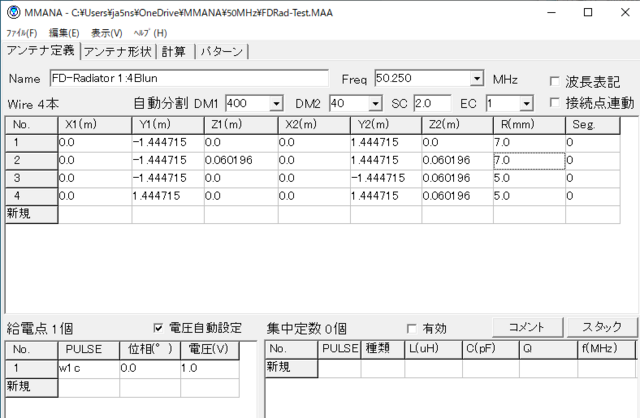Image resolution: width=640 pixels, height=418 pixels.
Task: Select wire row header 3
Action: 31,178
